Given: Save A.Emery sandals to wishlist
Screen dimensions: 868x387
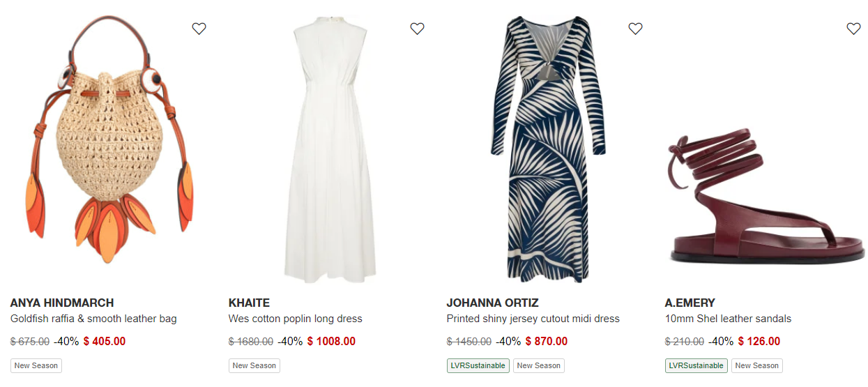Looking at the screenshot, I should [x=853, y=29].
